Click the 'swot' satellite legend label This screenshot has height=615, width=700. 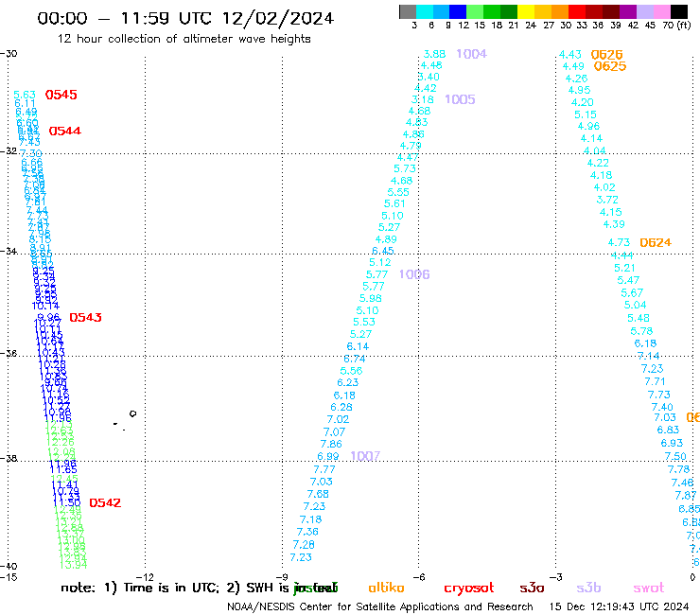pyautogui.click(x=649, y=589)
